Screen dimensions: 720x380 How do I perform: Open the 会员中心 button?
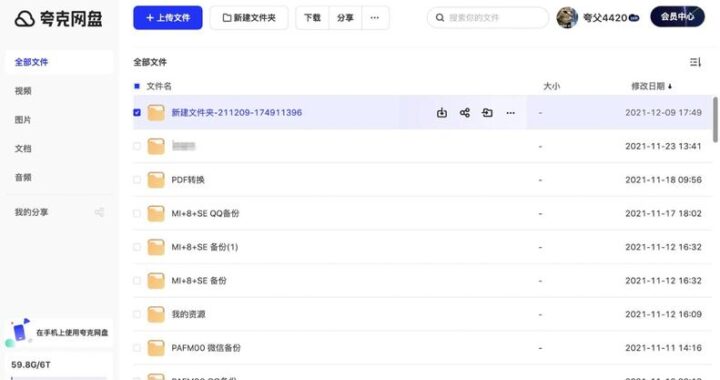(677, 17)
